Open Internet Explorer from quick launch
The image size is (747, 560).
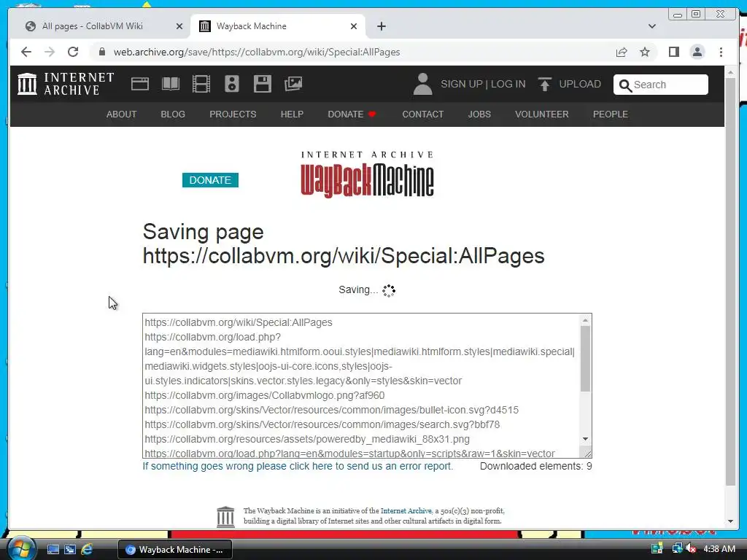pos(87,550)
